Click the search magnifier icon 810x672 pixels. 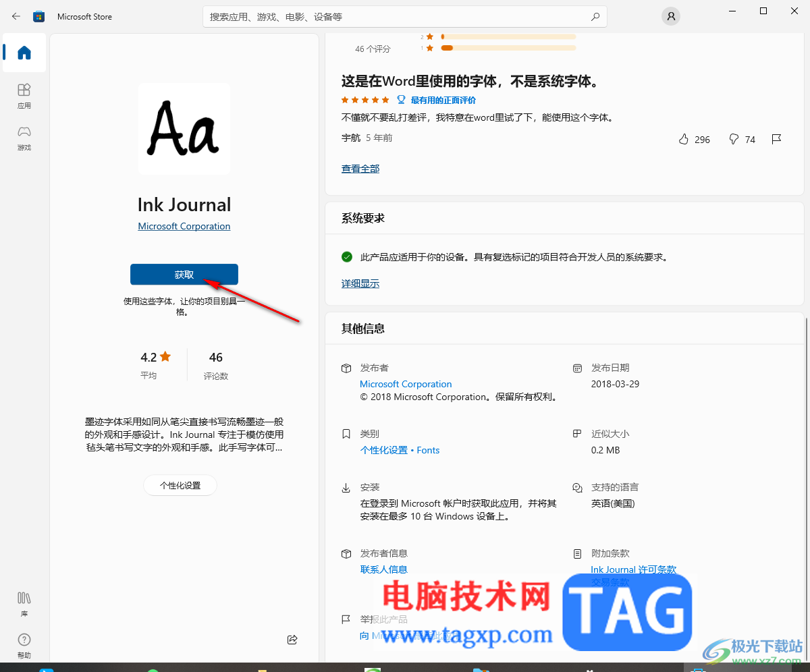tap(595, 16)
